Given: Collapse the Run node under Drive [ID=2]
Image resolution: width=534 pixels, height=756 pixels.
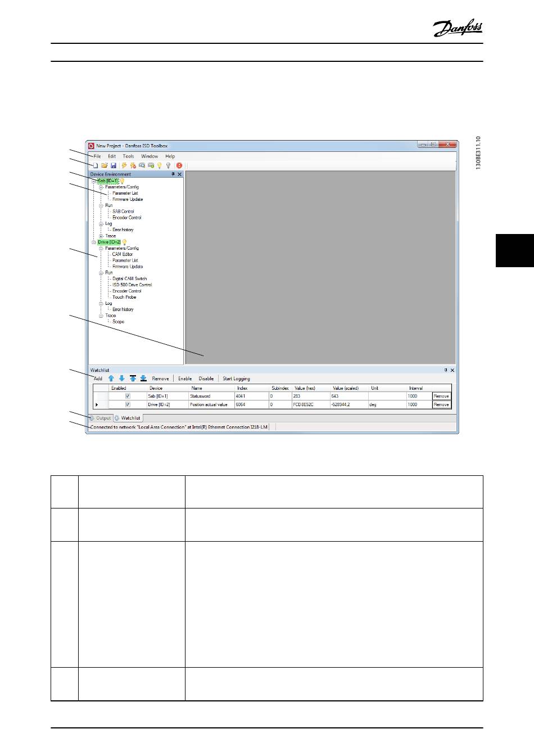Looking at the screenshot, I should click(x=101, y=273).
